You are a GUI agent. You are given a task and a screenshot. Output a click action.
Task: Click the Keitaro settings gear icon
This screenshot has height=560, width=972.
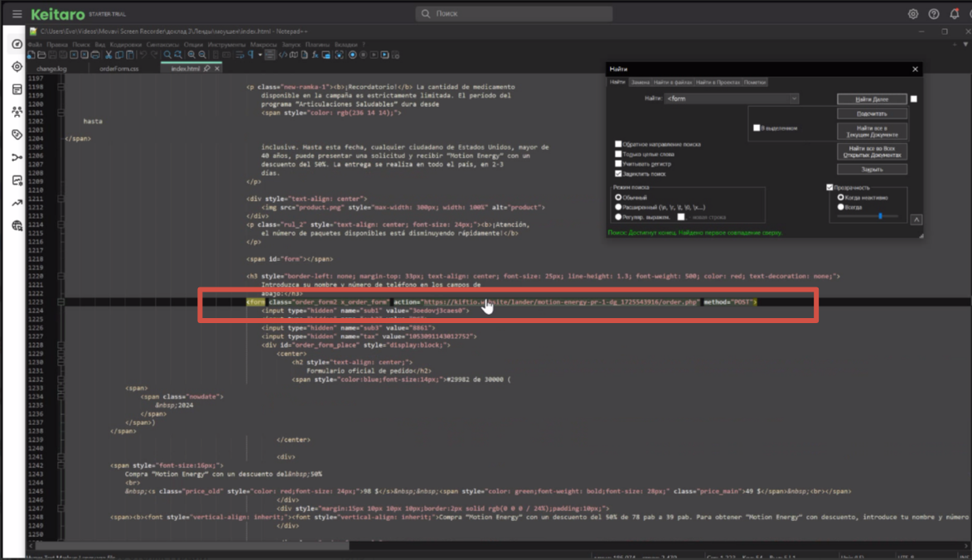912,14
